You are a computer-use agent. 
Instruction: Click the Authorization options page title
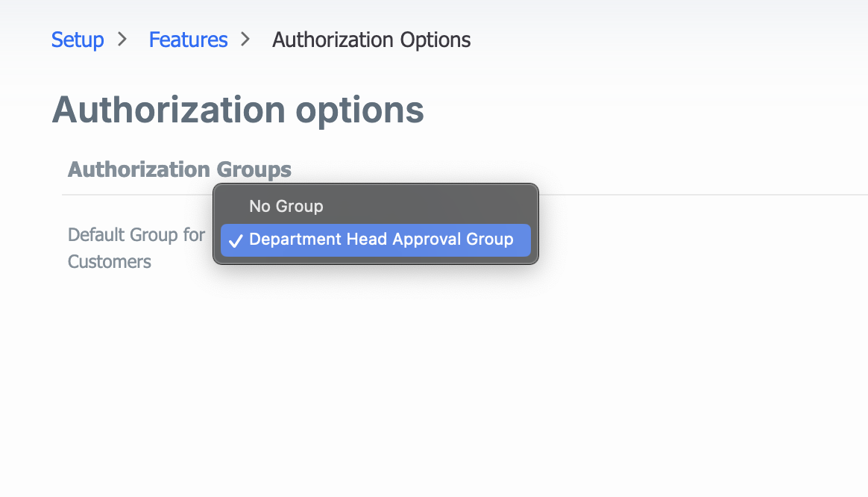[x=238, y=110]
